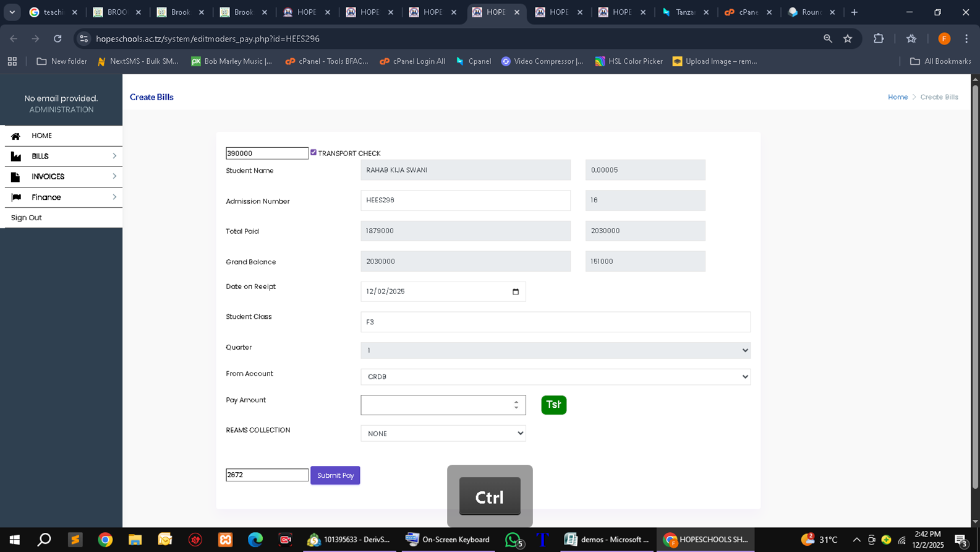This screenshot has width=980, height=552.
Task: Open calendar picker in Date on Receipt field
Action: 516,292
